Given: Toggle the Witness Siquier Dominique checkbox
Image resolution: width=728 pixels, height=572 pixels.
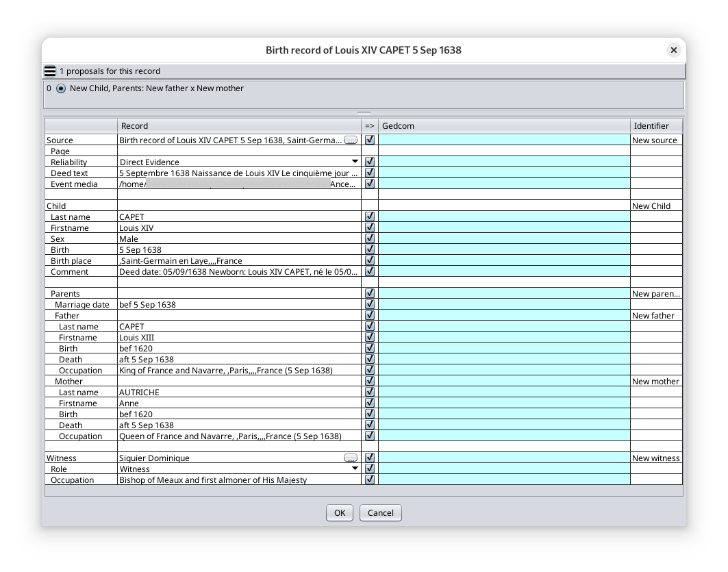Looking at the screenshot, I should point(370,458).
